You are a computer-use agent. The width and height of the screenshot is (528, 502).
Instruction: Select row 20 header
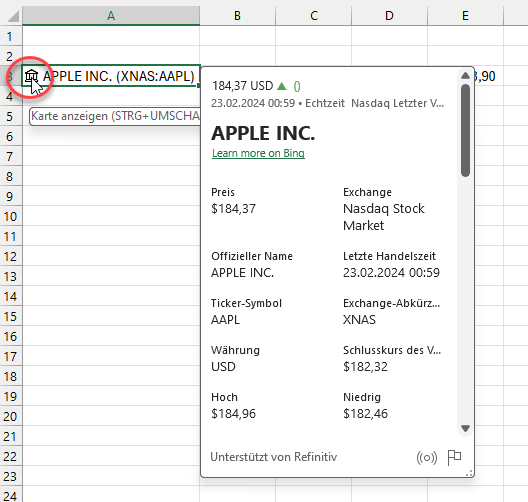coord(10,416)
